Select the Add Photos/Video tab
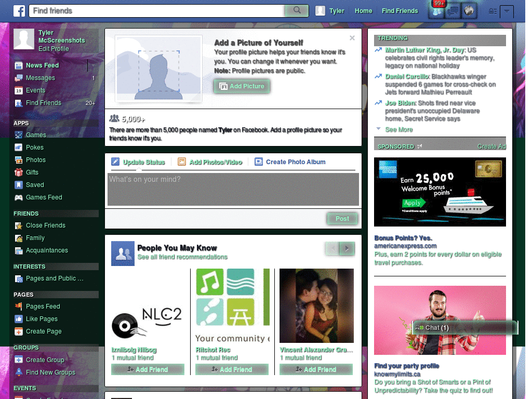The width and height of the screenshot is (532, 399). (x=210, y=162)
